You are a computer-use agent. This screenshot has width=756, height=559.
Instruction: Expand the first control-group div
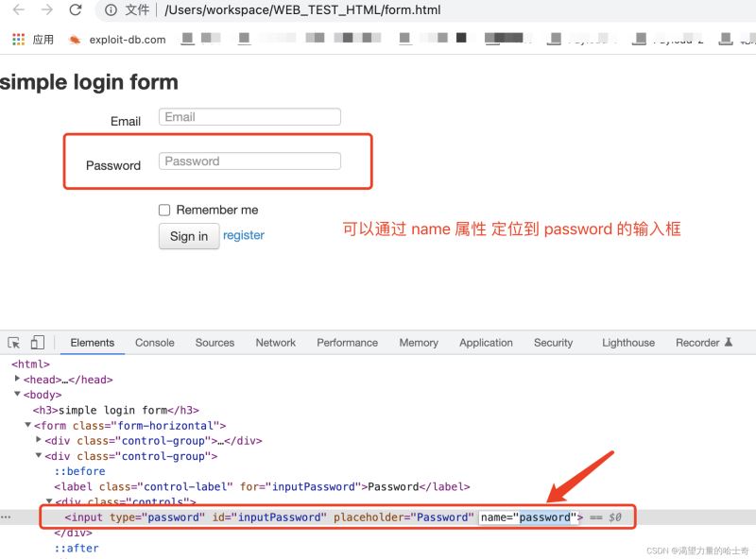[x=39, y=440]
